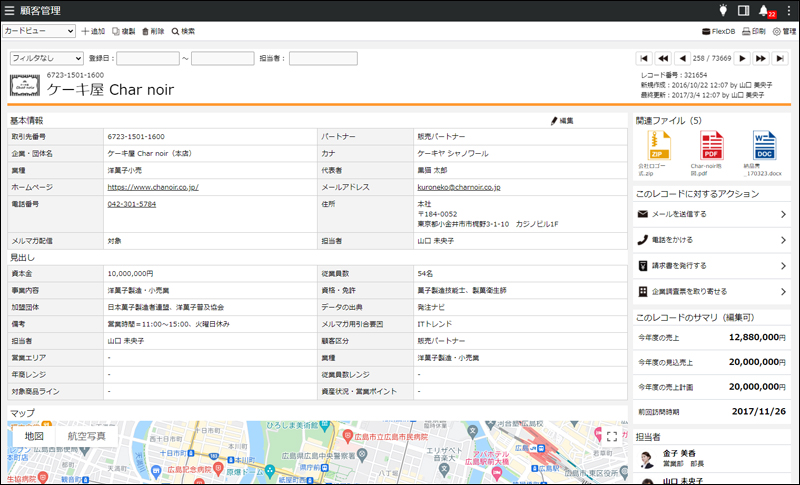Open notifications bell with 22 badge
This screenshot has height=485, width=800.
[764, 10]
